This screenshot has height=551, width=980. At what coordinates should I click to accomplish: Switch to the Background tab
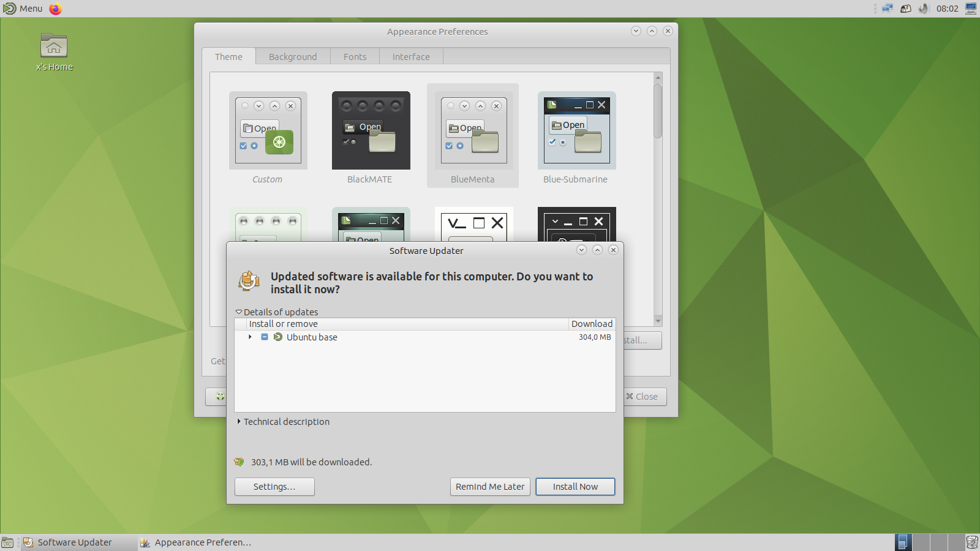point(293,56)
